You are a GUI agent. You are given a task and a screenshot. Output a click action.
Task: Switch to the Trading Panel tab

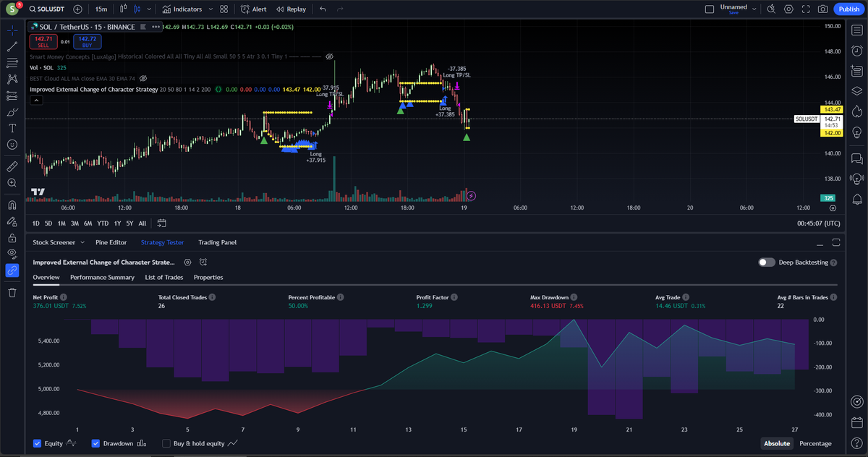click(218, 242)
